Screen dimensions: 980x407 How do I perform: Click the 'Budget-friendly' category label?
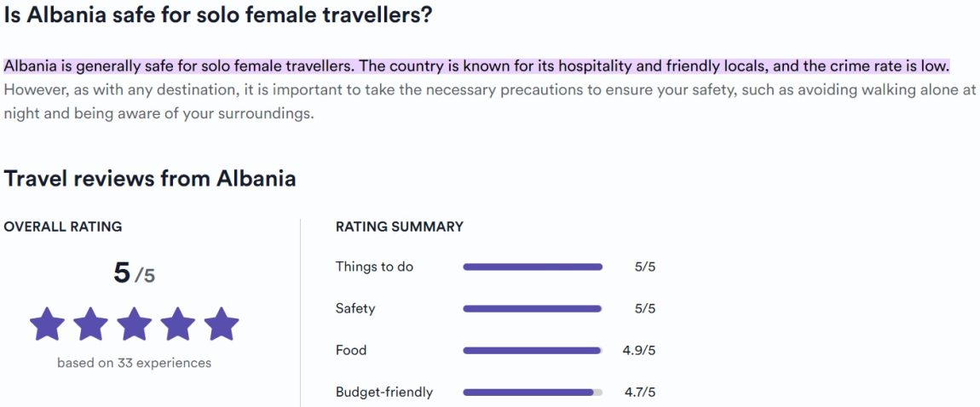pos(384,392)
